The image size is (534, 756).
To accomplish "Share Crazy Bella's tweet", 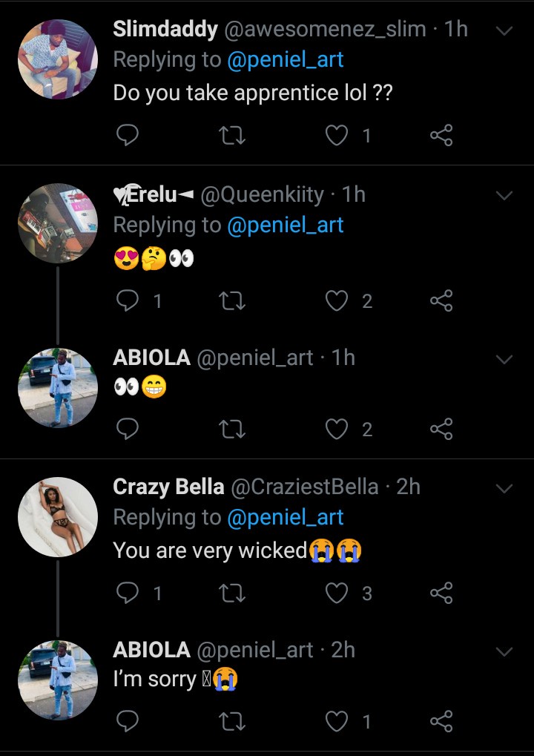I will click(x=441, y=593).
